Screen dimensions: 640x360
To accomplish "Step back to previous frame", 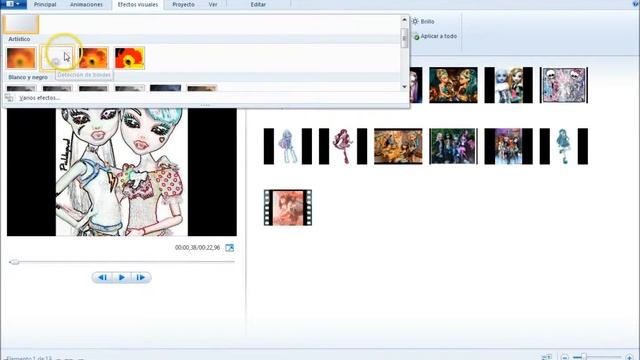I will (x=102, y=278).
